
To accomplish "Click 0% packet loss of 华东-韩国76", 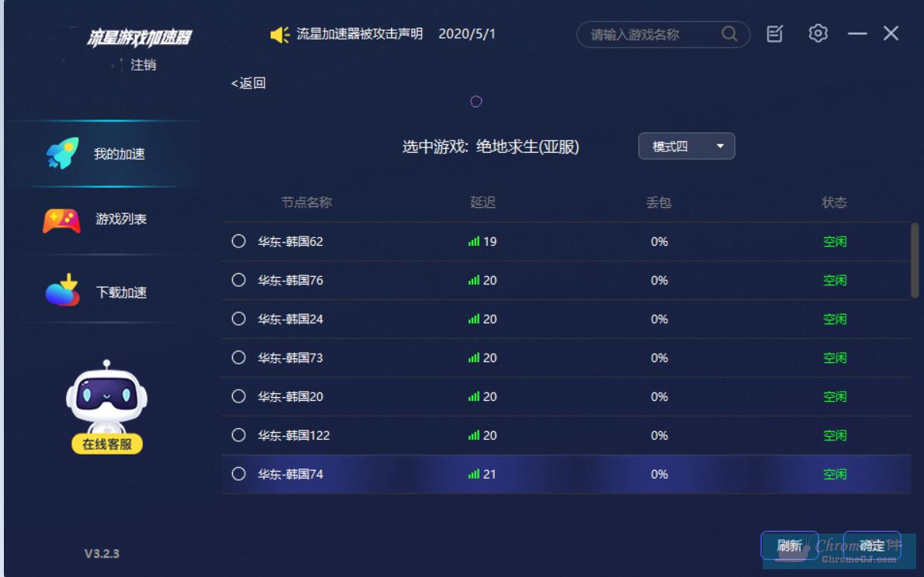I will [x=659, y=280].
